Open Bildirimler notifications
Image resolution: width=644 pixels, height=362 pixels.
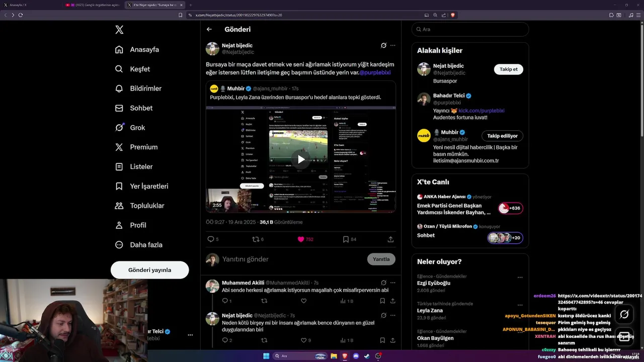click(x=138, y=88)
